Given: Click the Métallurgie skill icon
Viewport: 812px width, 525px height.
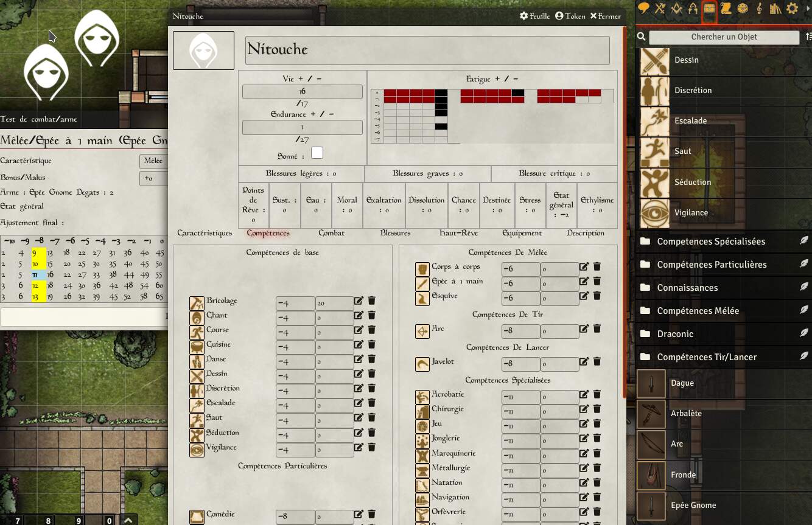Looking at the screenshot, I should coord(422,470).
